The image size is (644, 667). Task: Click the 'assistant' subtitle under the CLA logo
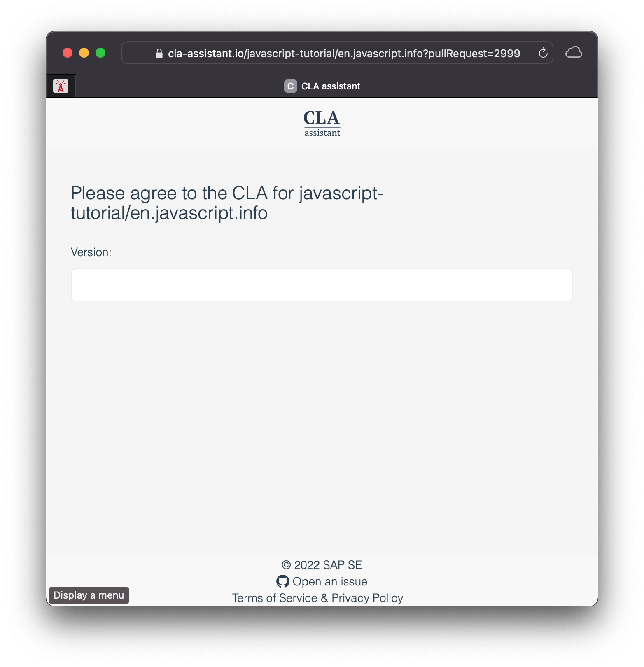[x=322, y=133]
